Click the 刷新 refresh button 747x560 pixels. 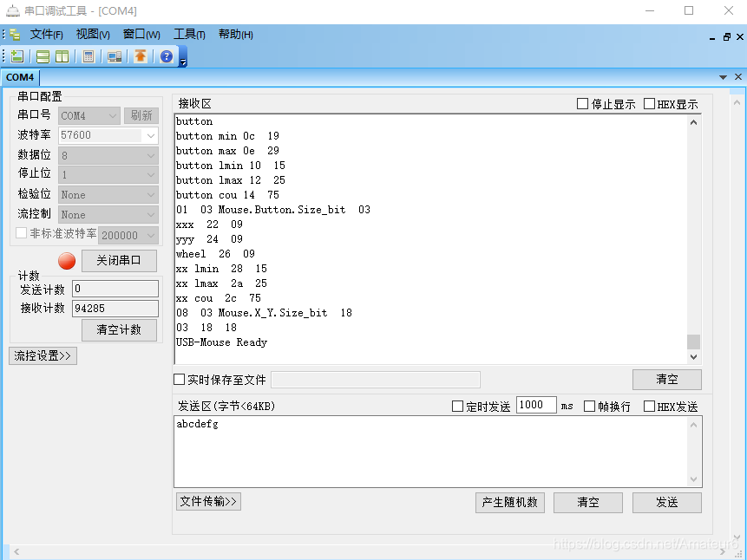click(141, 115)
